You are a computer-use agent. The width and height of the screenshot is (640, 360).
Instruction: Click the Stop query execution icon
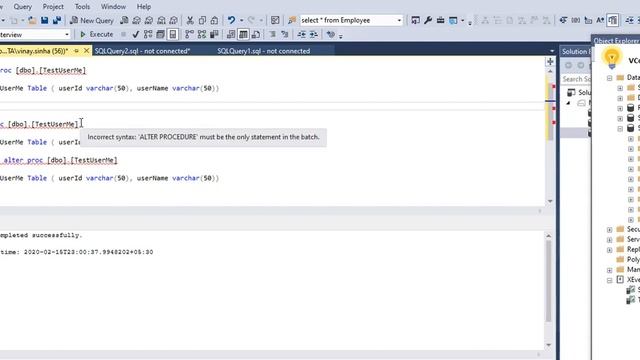tap(123, 35)
